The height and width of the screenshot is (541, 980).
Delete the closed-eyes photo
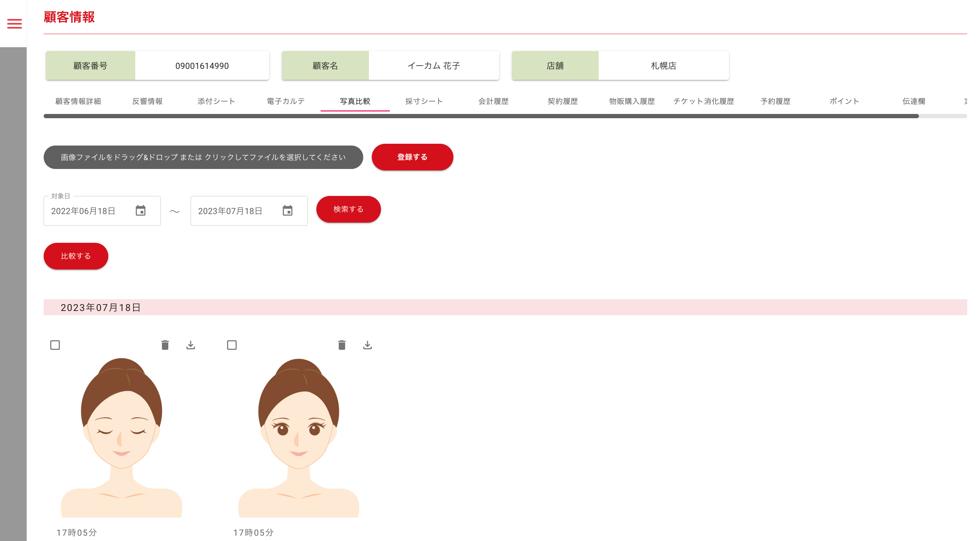pos(165,345)
